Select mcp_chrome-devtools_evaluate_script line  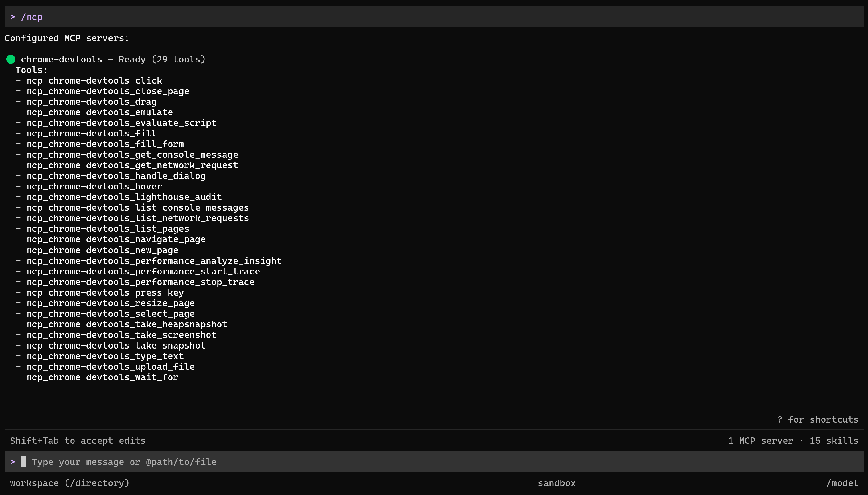pyautogui.click(x=121, y=123)
